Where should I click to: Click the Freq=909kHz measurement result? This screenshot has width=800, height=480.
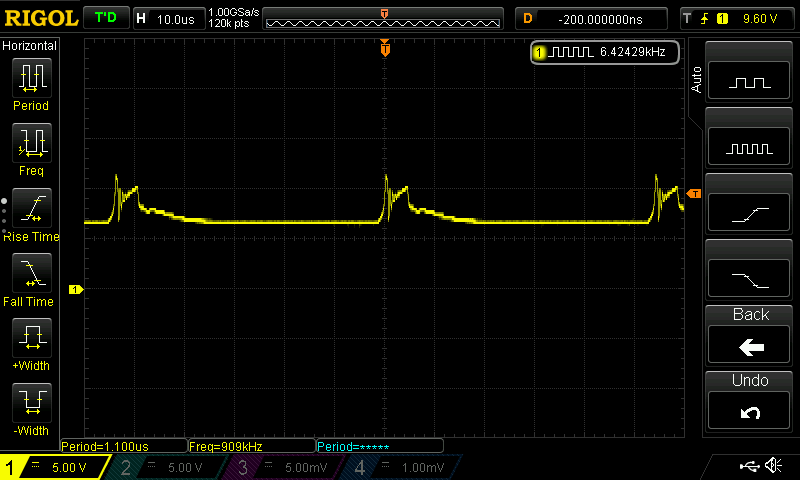click(252, 446)
